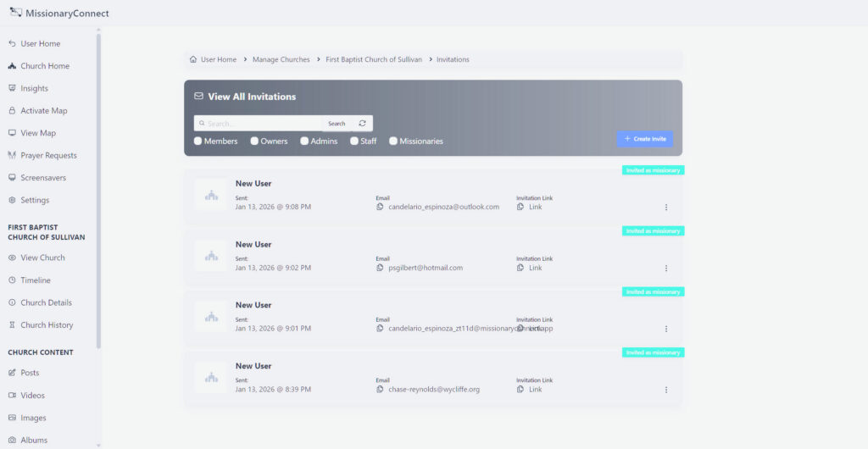Click church avatar of first invitation
Screen dimensions: 868x449
pos(211,195)
